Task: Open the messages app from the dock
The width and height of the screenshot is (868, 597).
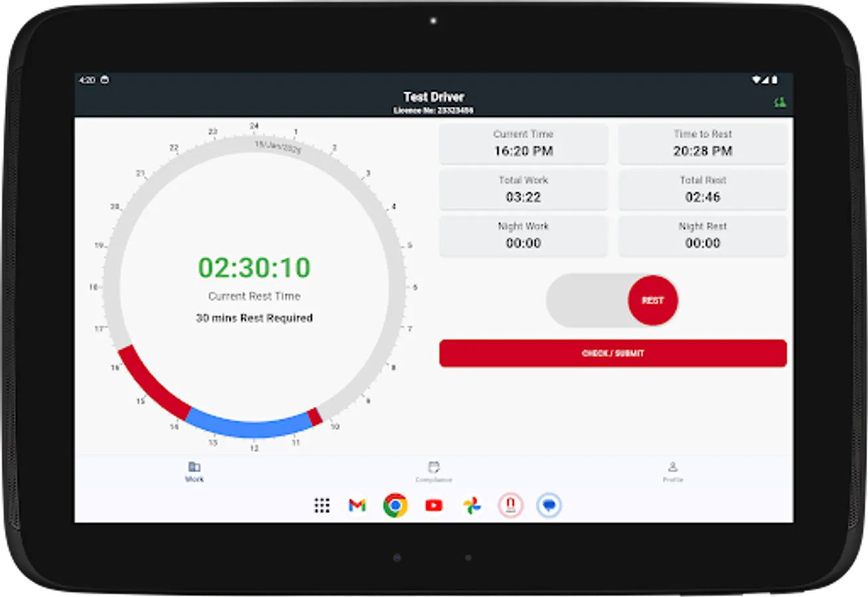Action: 549,505
